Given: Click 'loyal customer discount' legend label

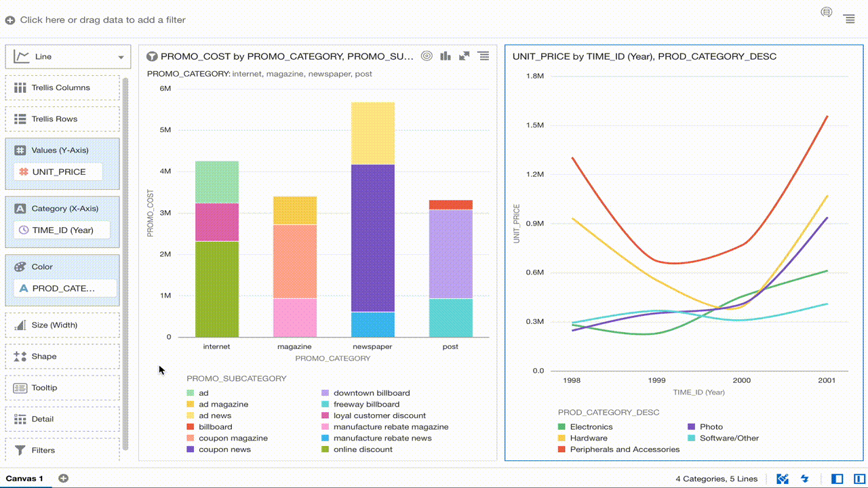Looking at the screenshot, I should point(380,415).
